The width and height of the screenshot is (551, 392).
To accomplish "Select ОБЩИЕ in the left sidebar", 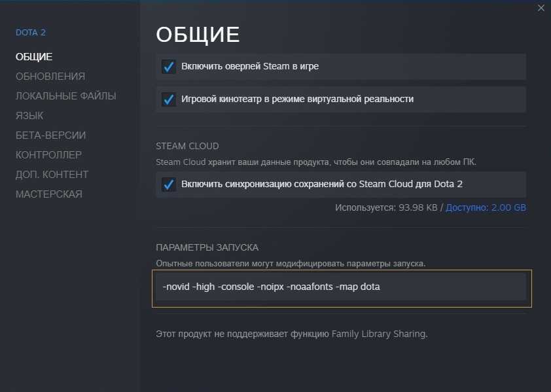I will 34,57.
